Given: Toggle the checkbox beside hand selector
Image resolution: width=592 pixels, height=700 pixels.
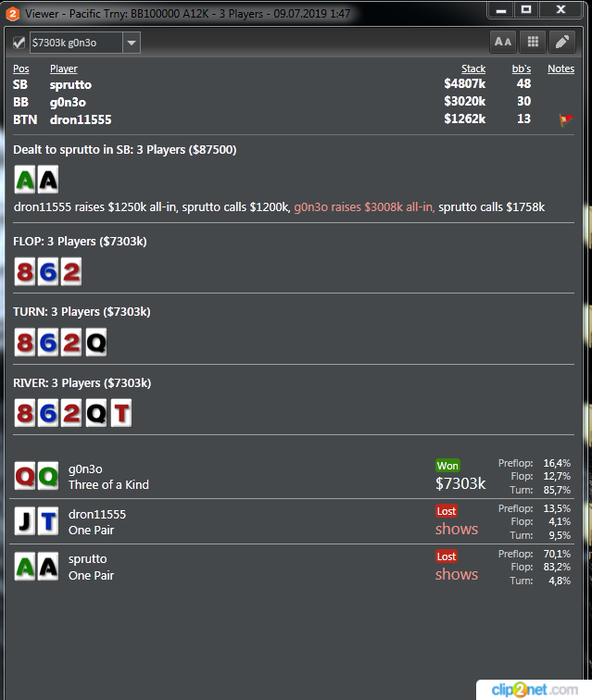Looking at the screenshot, I should tap(19, 42).
